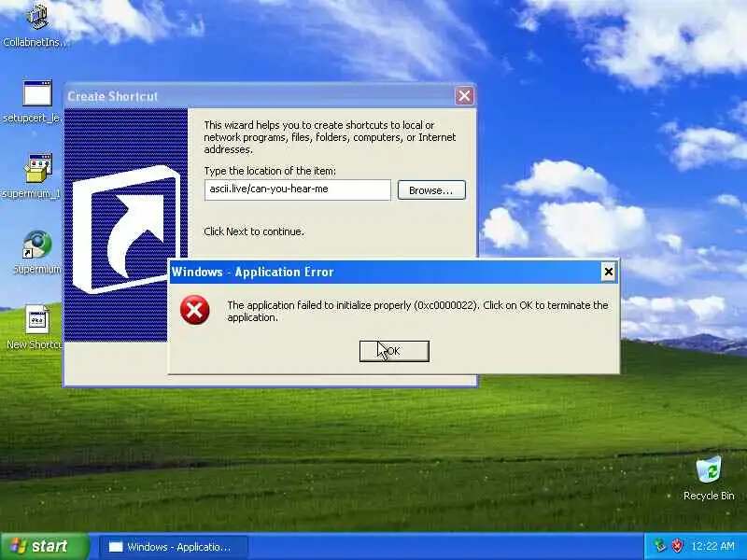Screen dimensions: 747x560
Task: Click the 'Click Next to continue.' text
Action: 254,231
